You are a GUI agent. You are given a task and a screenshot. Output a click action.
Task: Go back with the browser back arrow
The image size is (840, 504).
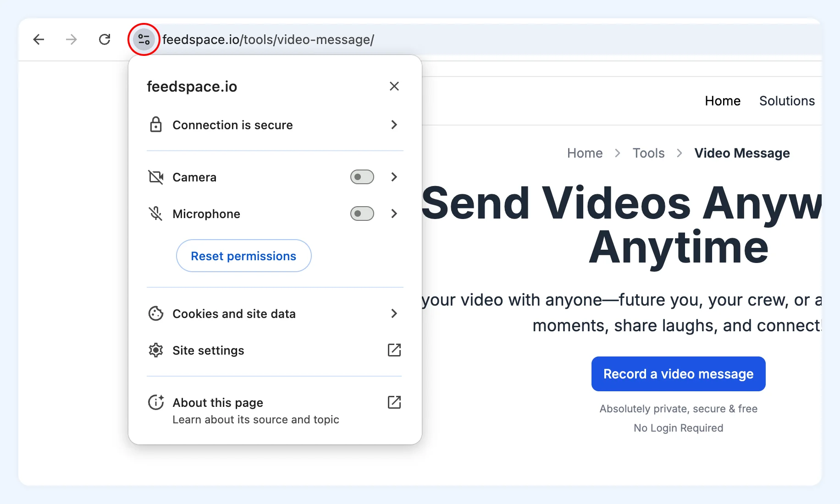pyautogui.click(x=39, y=39)
